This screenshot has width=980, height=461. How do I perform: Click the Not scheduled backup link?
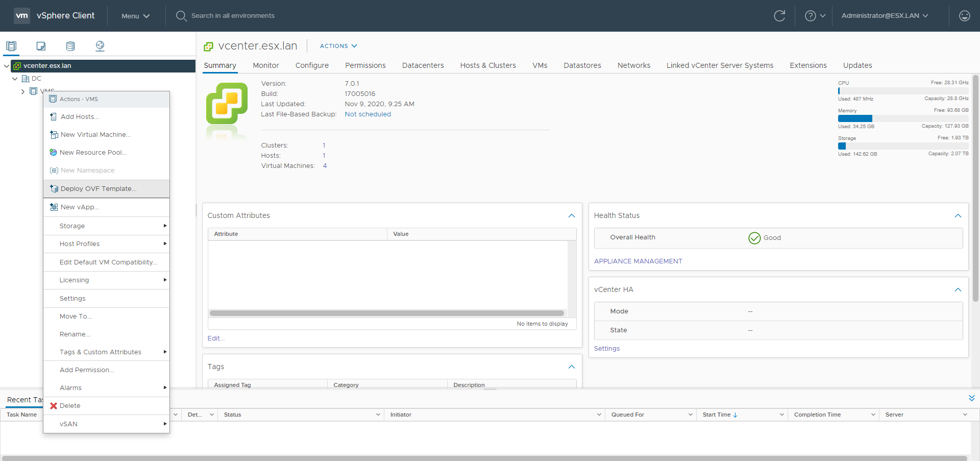[x=367, y=114]
